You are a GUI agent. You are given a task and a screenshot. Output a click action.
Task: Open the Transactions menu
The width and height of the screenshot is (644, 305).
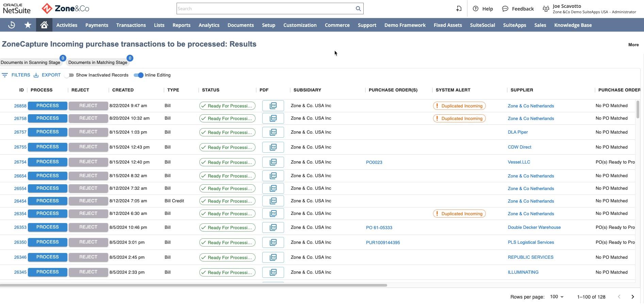tap(131, 25)
